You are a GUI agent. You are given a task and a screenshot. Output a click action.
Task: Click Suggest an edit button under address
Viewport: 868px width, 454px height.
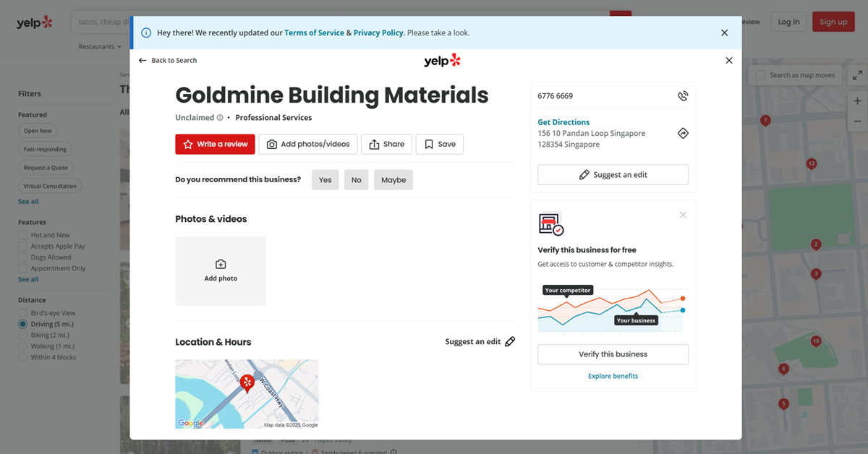(613, 175)
